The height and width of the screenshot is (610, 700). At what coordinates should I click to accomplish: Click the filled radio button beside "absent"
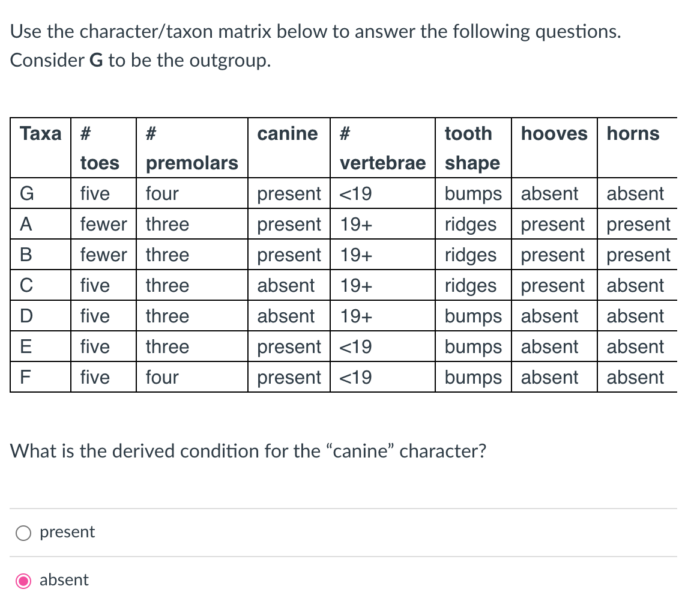(x=23, y=581)
